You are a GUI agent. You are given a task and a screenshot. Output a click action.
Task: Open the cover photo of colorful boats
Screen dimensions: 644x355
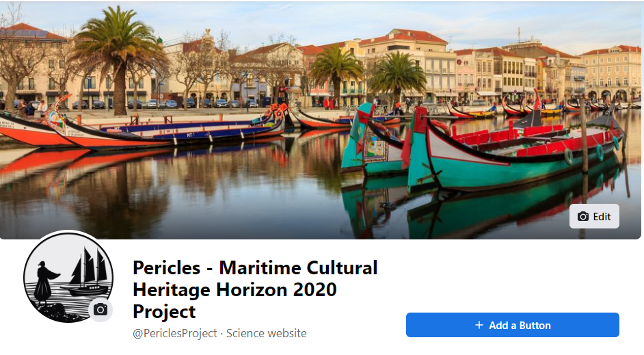click(x=321, y=120)
